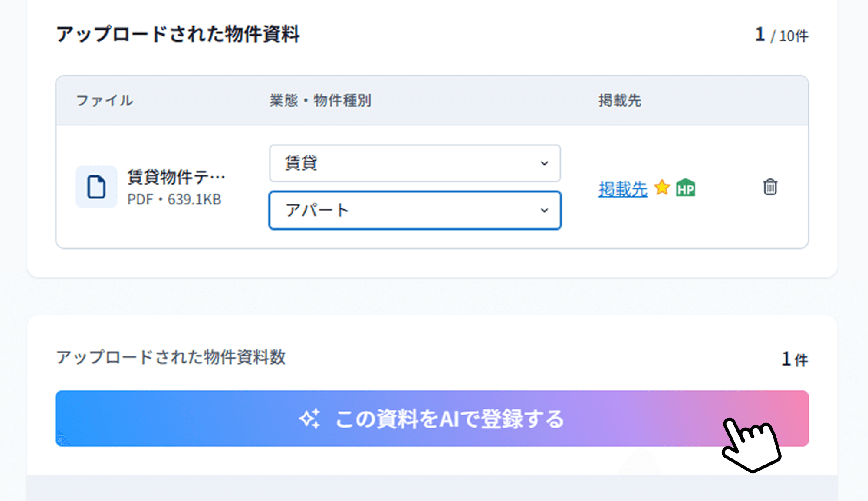The width and height of the screenshot is (868, 501).
Task: Click the 1 / 10件 upload counter
Action: [x=782, y=35]
